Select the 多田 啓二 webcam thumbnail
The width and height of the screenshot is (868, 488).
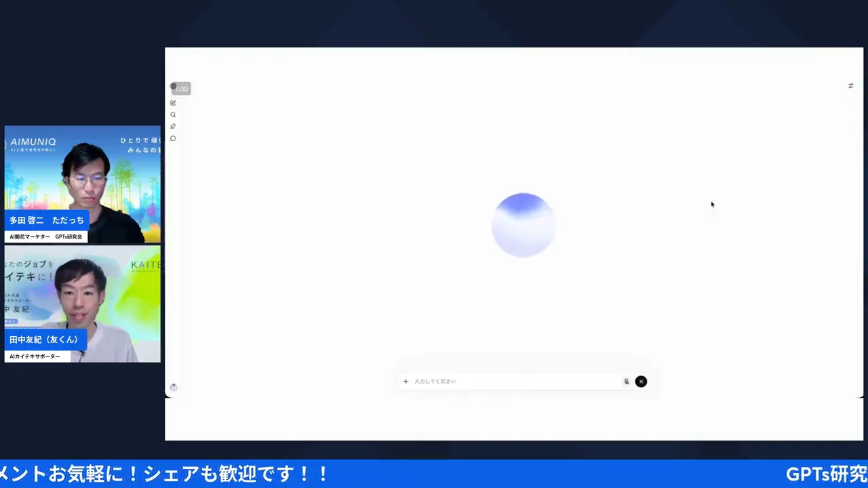point(83,184)
